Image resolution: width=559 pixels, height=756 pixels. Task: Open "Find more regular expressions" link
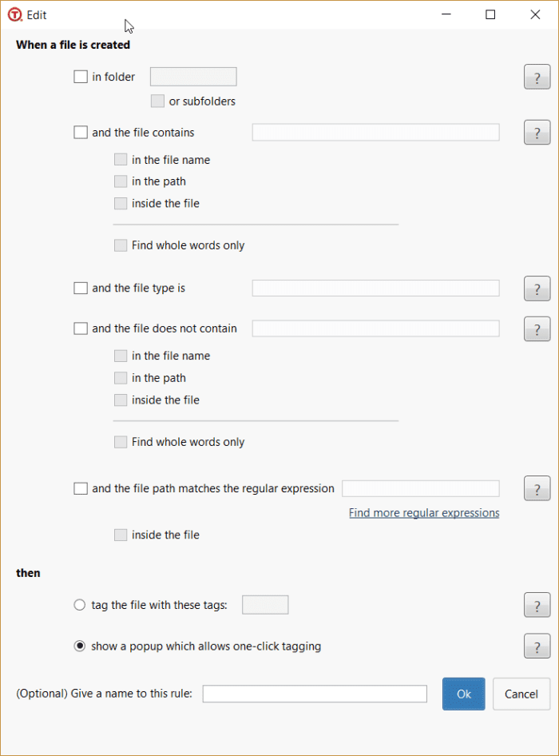[423, 512]
